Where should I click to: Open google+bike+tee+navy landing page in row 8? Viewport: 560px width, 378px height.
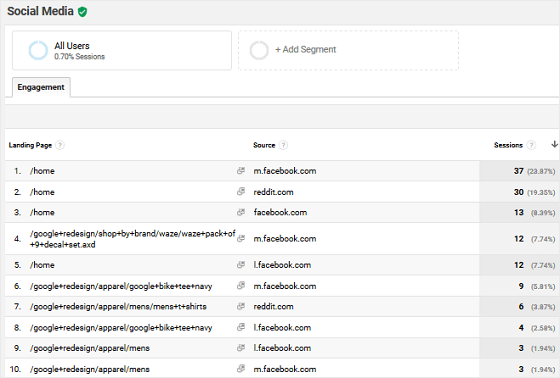tap(121, 328)
